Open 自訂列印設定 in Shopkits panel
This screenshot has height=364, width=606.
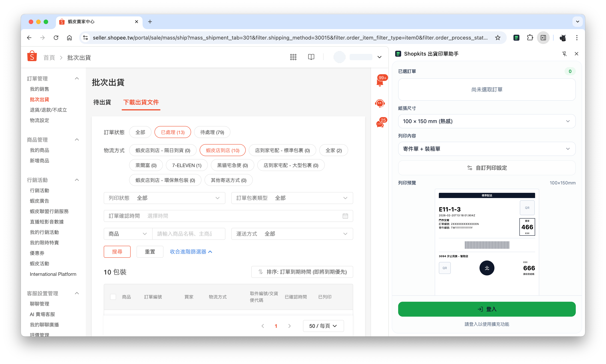pyautogui.click(x=487, y=168)
